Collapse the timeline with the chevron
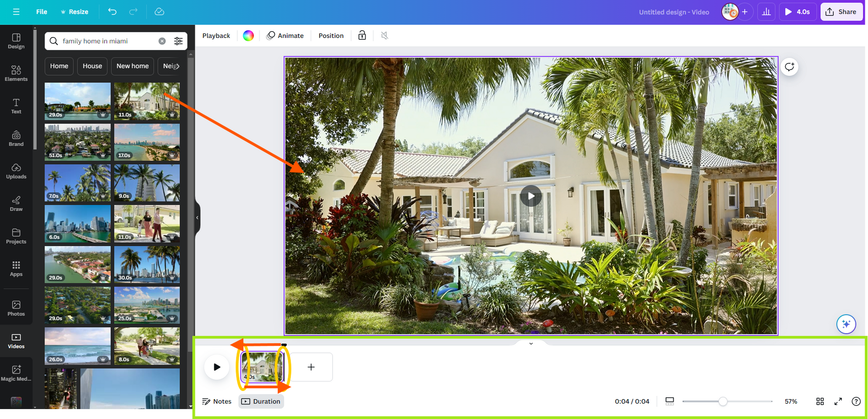The image size is (868, 419). tap(531, 344)
